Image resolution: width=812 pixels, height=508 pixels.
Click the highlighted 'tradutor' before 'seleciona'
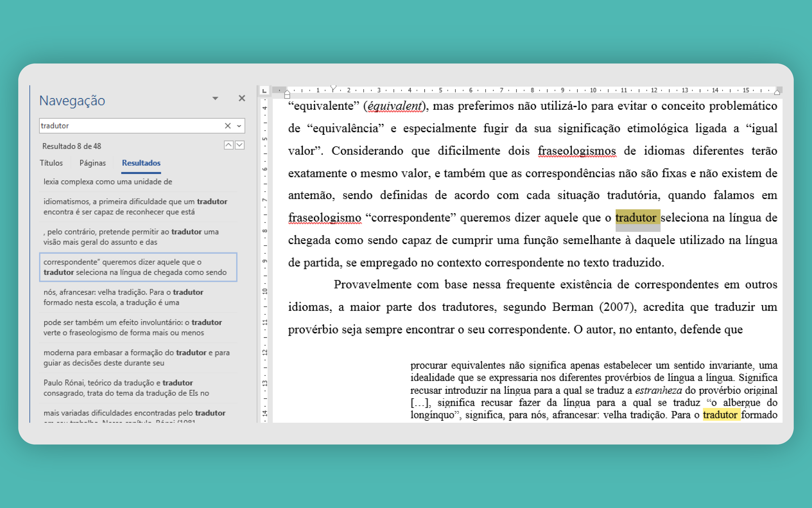tap(637, 218)
